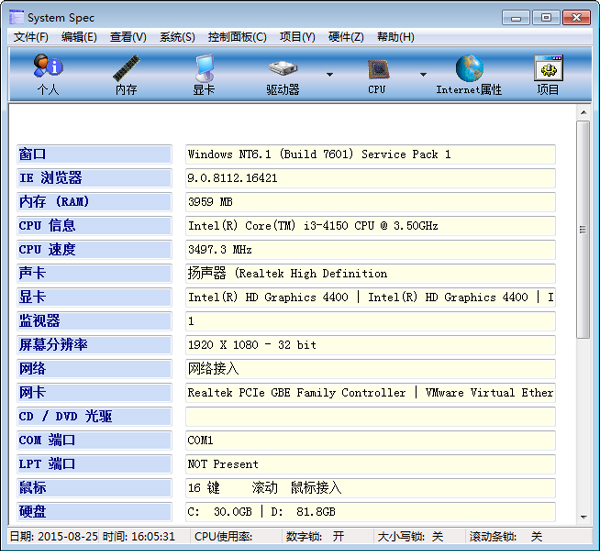Viewport: 600px width, 551px height.
Task: Click the NOT Present LPT field
Action: 370,464
